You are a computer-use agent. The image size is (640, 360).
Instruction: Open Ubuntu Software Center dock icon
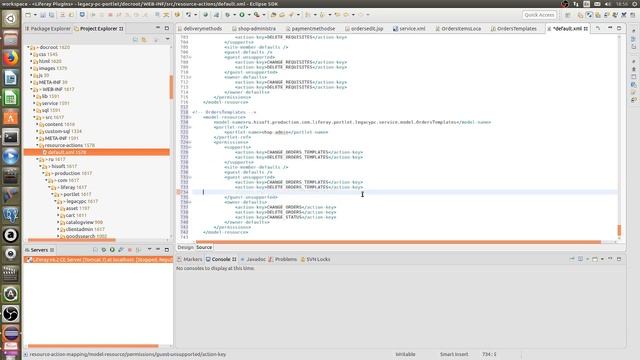[x=11, y=118]
